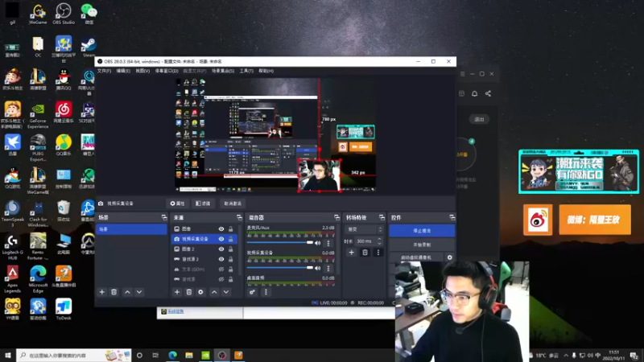Add a new scene in 场景 panel
644x362 pixels.
[x=102, y=292]
